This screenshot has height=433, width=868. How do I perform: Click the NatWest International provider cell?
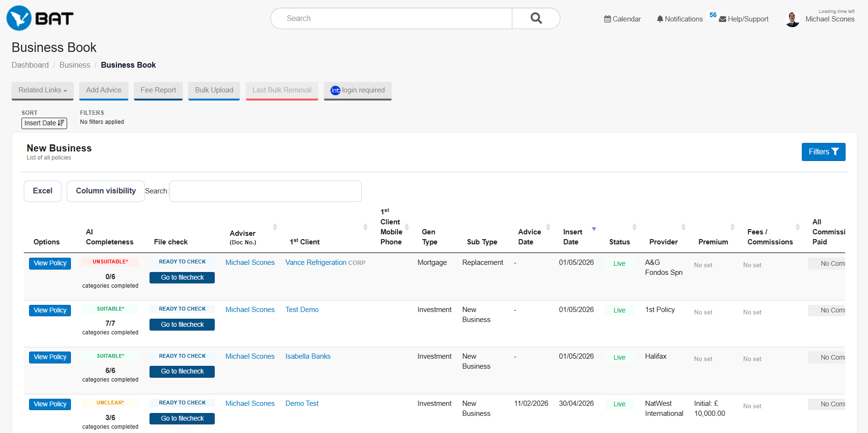pos(664,409)
